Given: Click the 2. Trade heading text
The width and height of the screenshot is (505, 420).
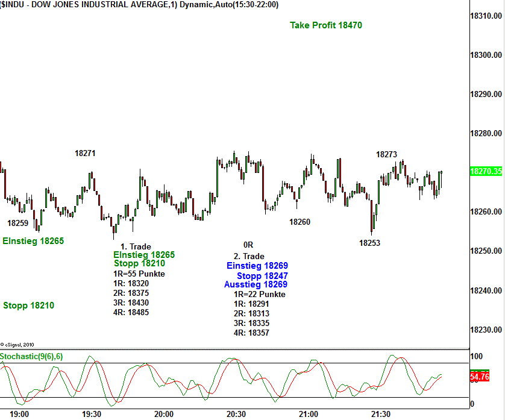Looking at the screenshot, I should [x=249, y=257].
